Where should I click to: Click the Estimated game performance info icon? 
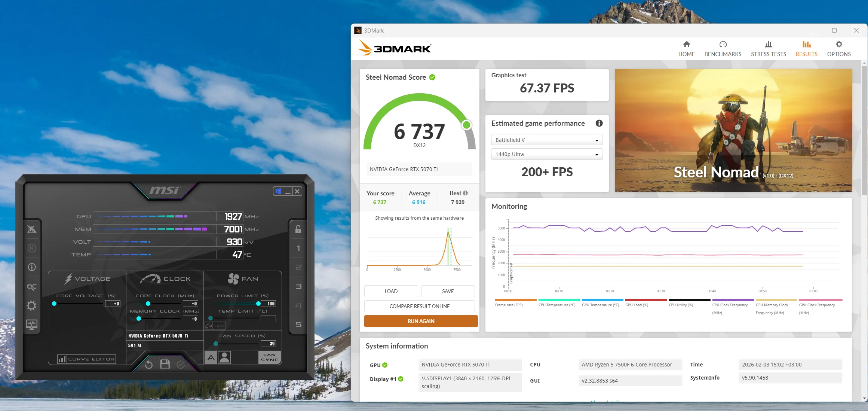599,123
